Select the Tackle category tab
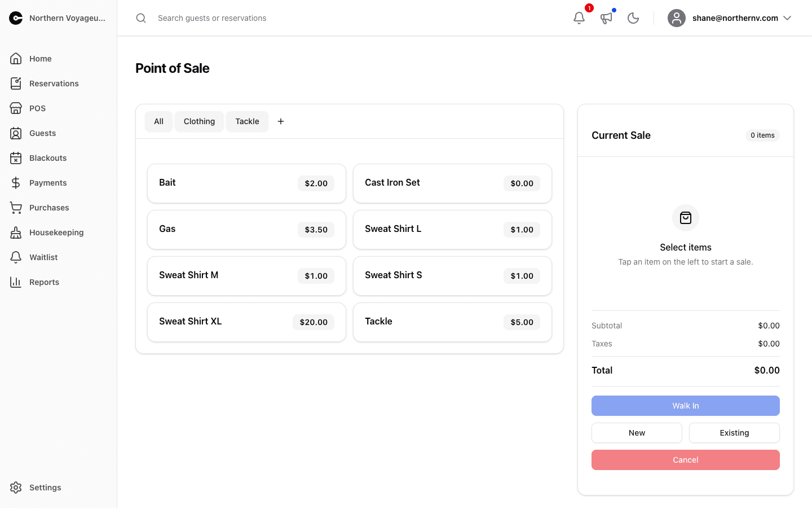This screenshot has width=812, height=518. 247,121
